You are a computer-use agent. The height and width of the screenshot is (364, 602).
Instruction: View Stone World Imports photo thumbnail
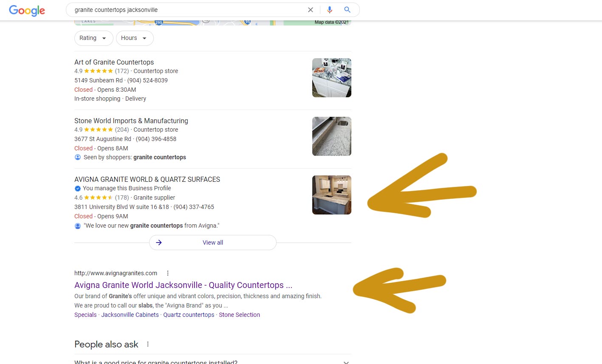pos(332,136)
